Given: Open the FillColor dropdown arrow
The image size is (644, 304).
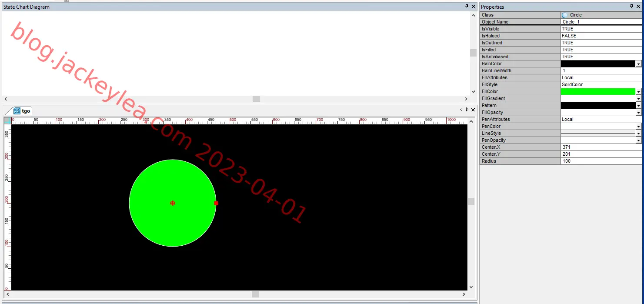Looking at the screenshot, I should 638,92.
